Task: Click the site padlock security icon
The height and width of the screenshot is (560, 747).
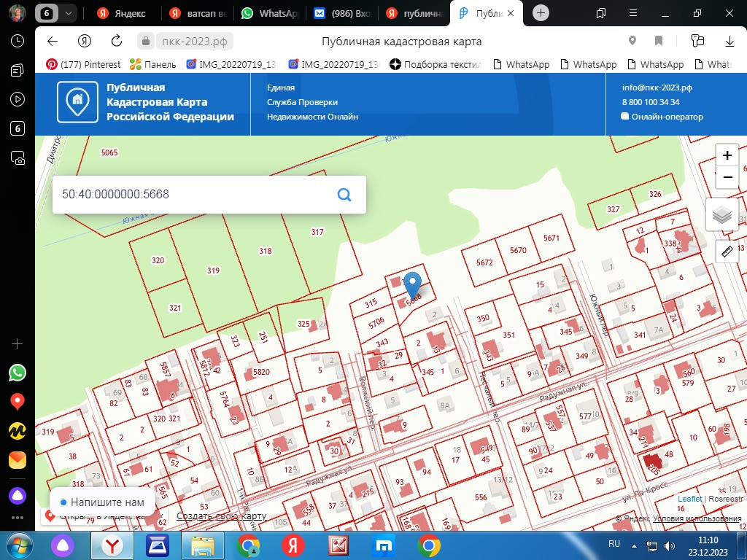Action: tap(146, 41)
